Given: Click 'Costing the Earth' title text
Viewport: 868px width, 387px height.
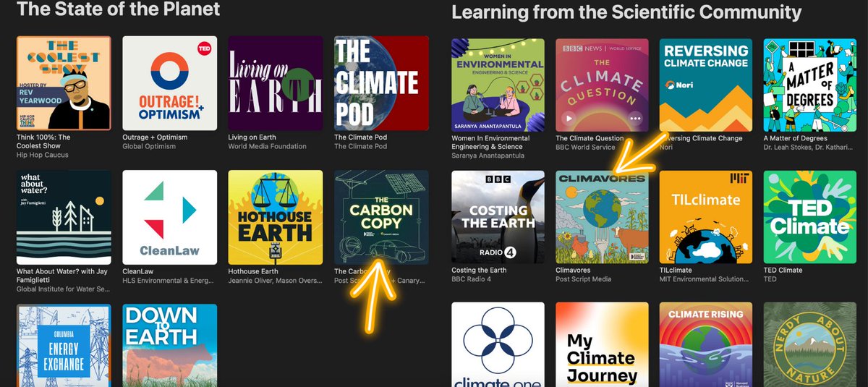Looking at the screenshot, I should point(479,271).
